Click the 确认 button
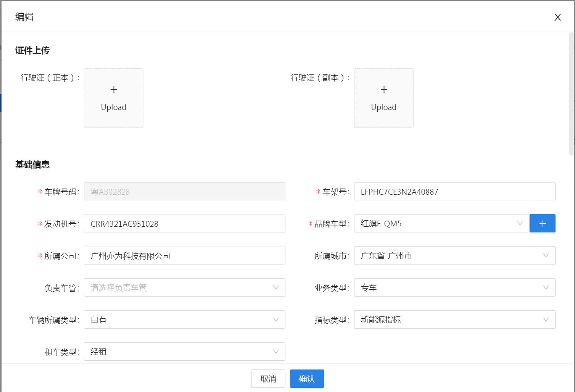575x392 pixels. tap(307, 379)
